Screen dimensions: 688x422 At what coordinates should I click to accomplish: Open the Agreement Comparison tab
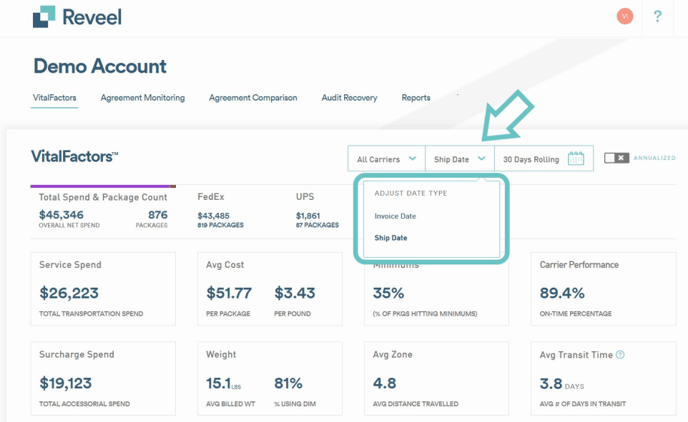tap(253, 98)
